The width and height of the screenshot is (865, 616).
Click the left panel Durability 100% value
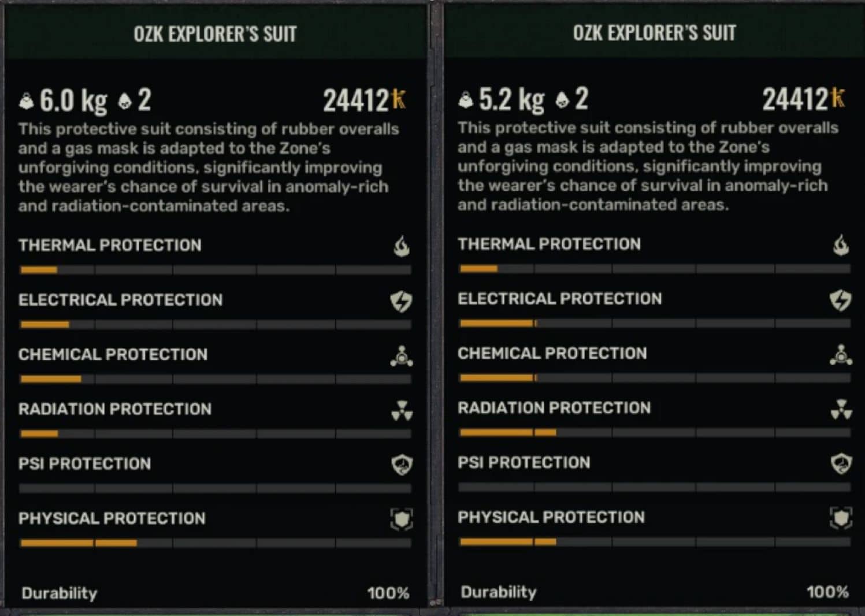(x=388, y=593)
